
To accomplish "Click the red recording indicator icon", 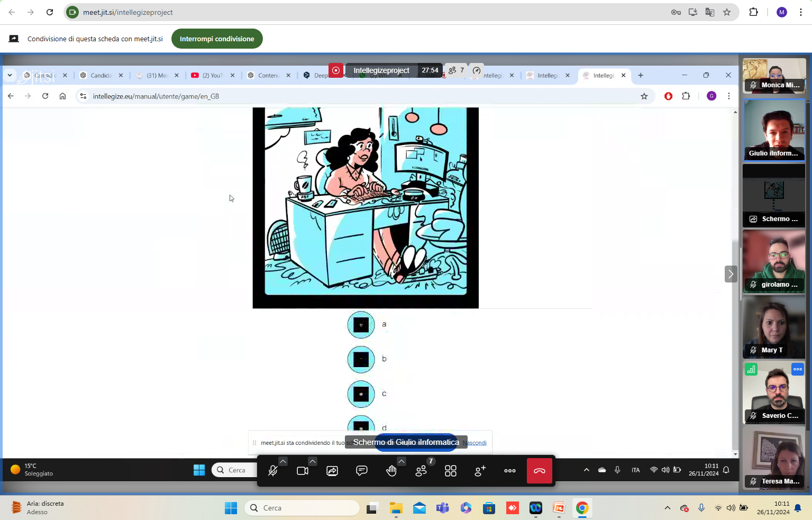I will 336,70.
